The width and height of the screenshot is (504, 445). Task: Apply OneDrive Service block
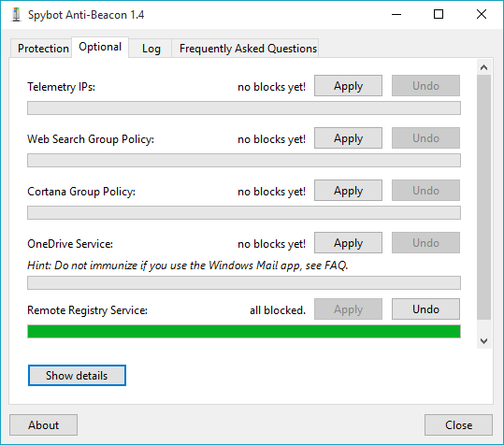tap(348, 243)
